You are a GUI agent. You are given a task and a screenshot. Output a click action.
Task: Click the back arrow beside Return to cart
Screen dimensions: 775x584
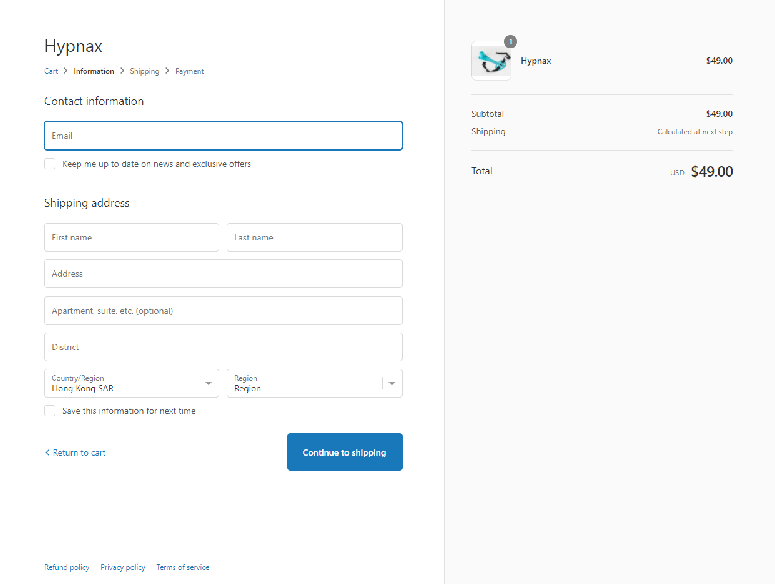(47, 453)
